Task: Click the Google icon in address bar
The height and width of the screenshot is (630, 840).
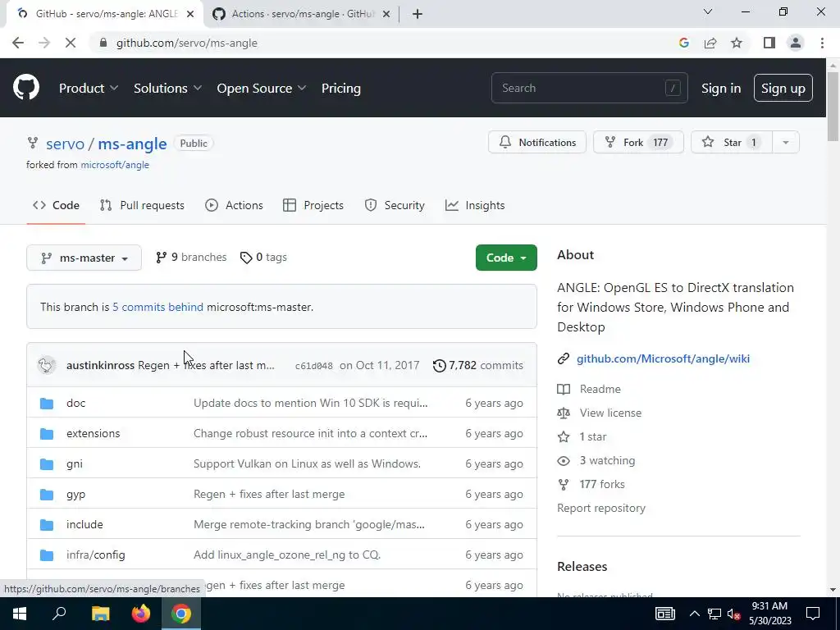Action: (x=683, y=43)
